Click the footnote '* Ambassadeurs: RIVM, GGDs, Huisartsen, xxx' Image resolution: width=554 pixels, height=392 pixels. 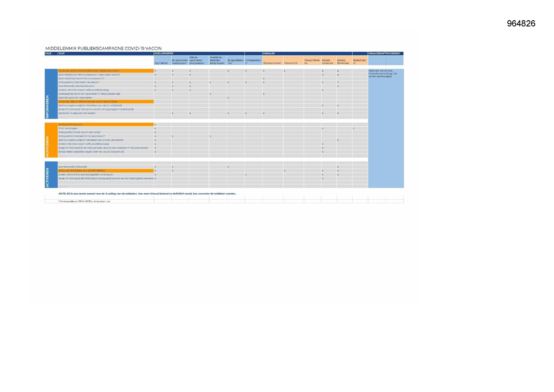(84, 201)
